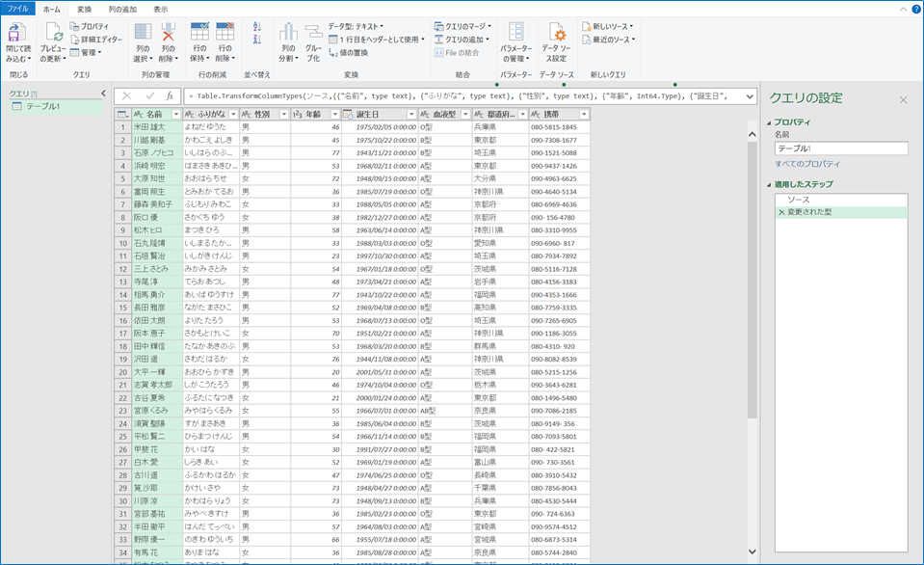Click the 列の選択 (Choose Columns) icon

pos(143,33)
